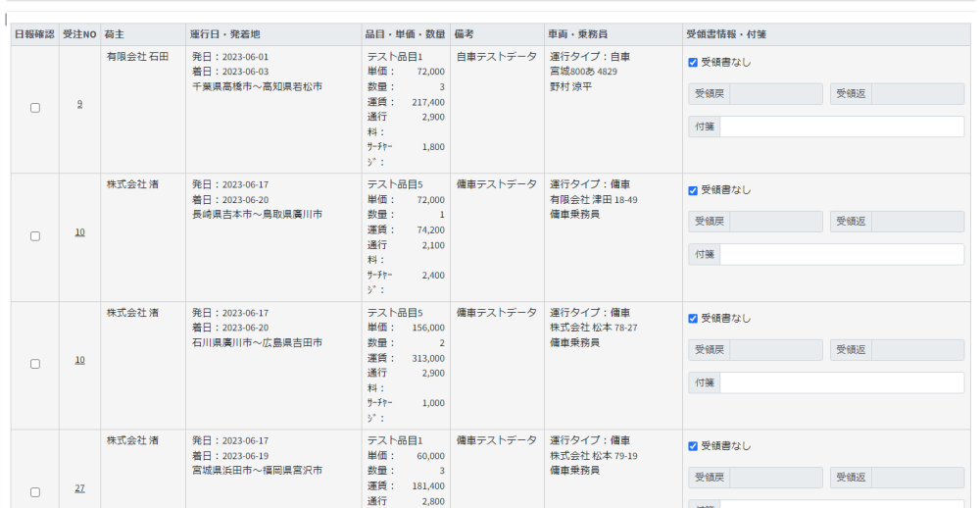Tick 日報確認 checkbox for 長崎県吉本市 shipment row

(35, 236)
